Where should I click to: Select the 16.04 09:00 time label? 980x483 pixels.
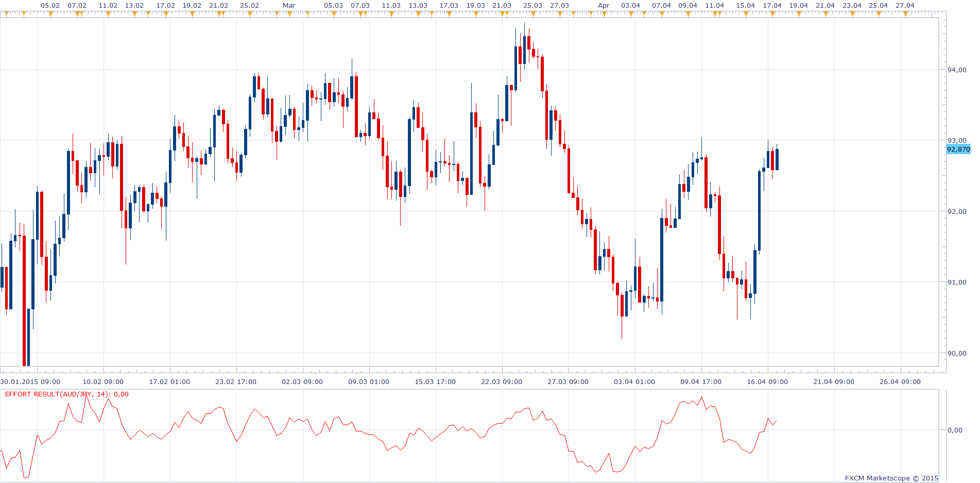[x=767, y=382]
